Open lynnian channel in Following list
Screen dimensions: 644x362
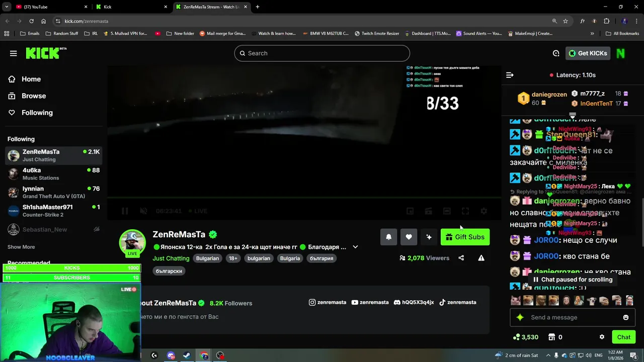coord(53,193)
